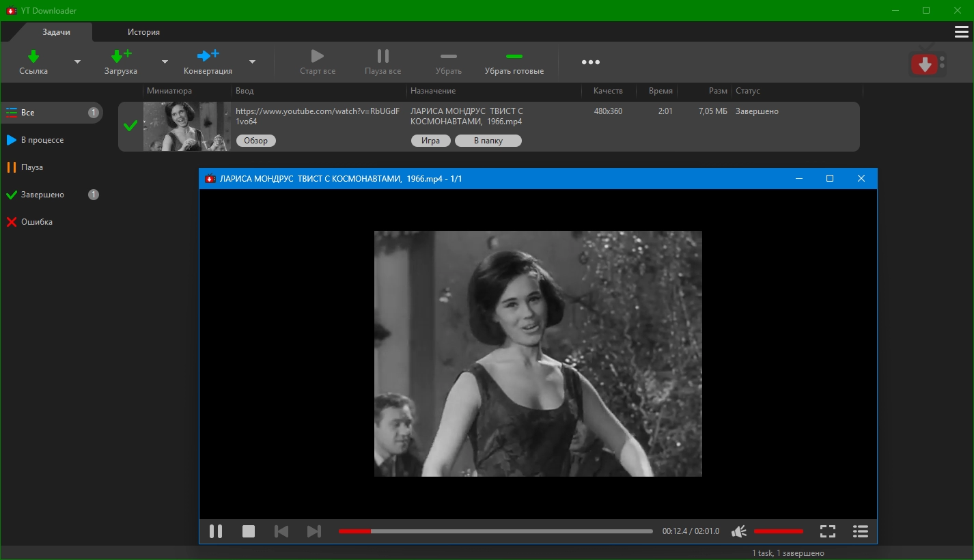Image resolution: width=974 pixels, height=560 pixels.
Task: Expand the dropdown arrow beside Конвертация
Action: (252, 61)
